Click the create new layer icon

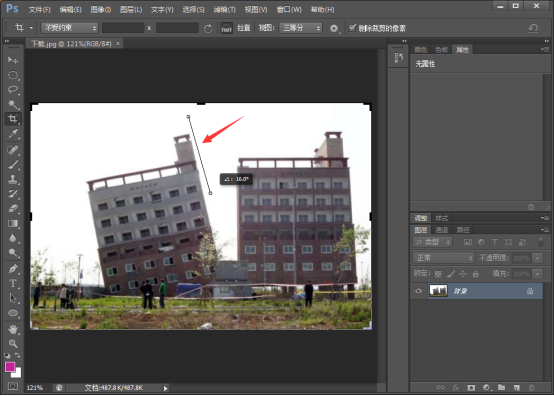pyautogui.click(x=517, y=388)
